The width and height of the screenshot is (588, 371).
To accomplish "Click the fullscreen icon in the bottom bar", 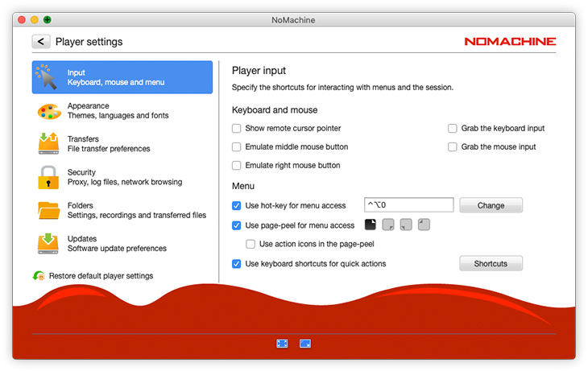I will click(282, 343).
